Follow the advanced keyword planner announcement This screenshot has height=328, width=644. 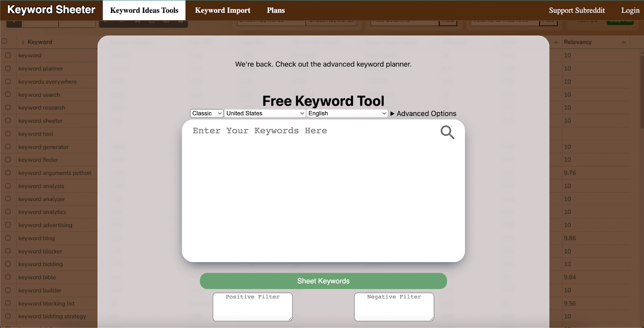pyautogui.click(x=323, y=64)
